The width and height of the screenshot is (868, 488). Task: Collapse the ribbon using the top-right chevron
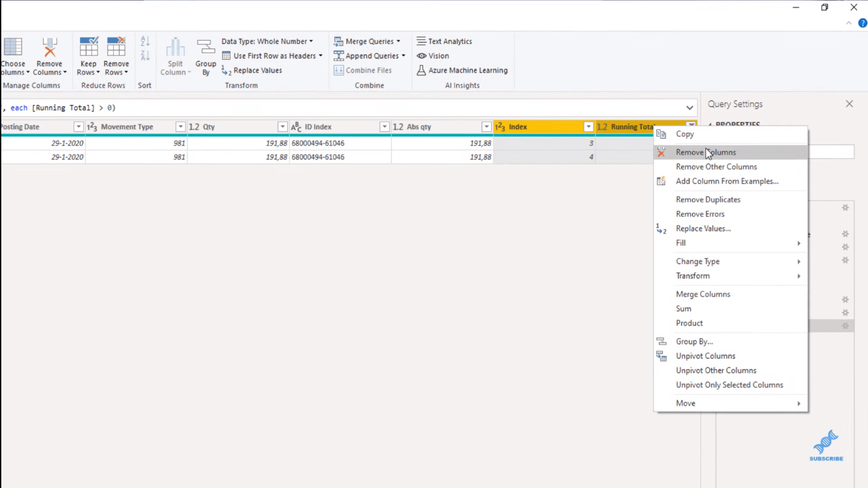pyautogui.click(x=849, y=24)
